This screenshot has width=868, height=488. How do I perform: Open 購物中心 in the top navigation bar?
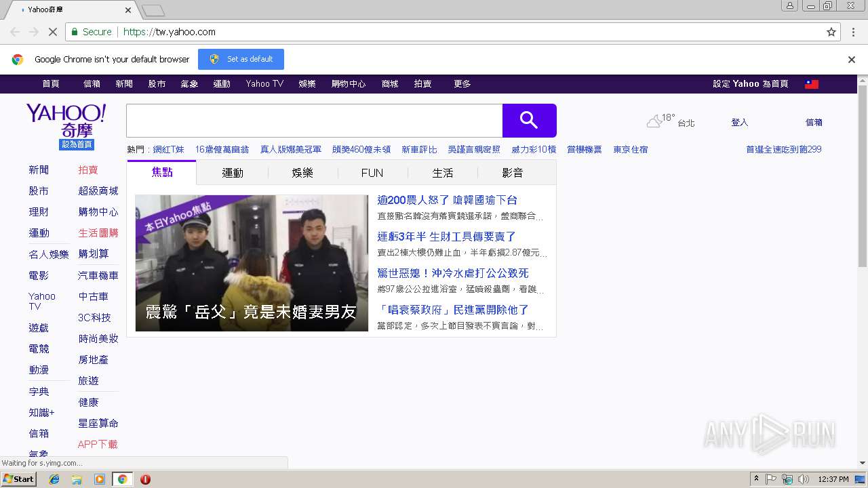349,84
